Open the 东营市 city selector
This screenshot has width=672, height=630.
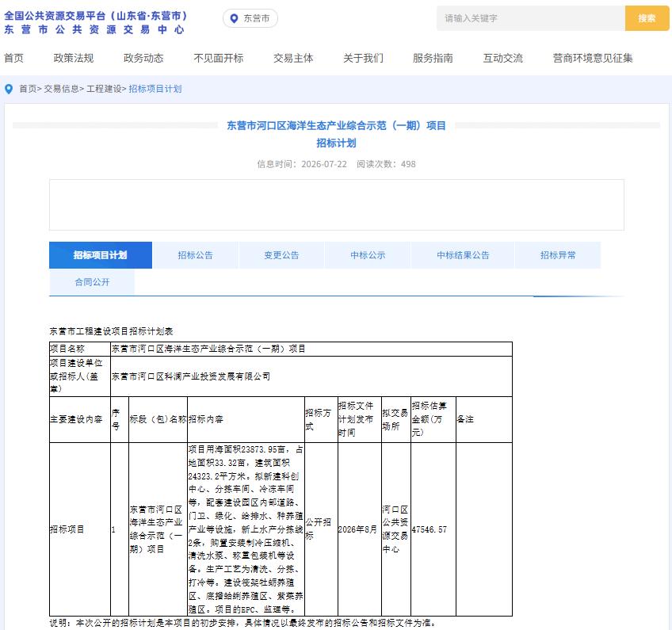tap(250, 18)
